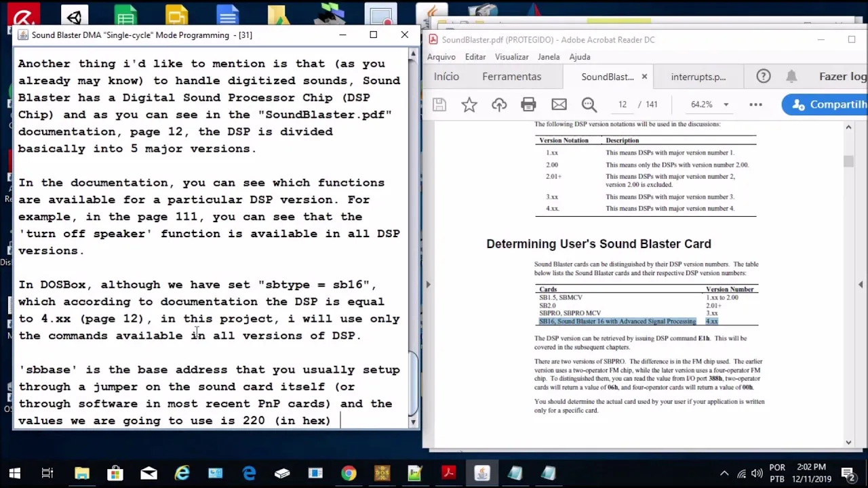The width and height of the screenshot is (868, 488).
Task: Switch to the SoundBlast... document tab
Action: pos(607,77)
